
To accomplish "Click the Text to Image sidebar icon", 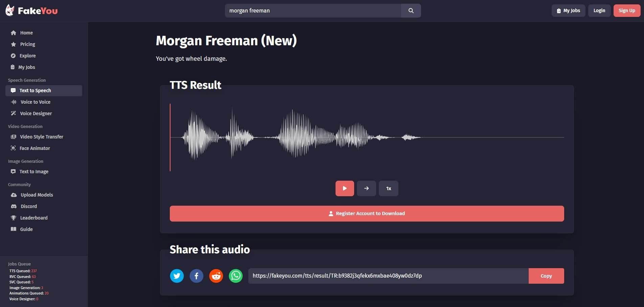I will point(13,172).
